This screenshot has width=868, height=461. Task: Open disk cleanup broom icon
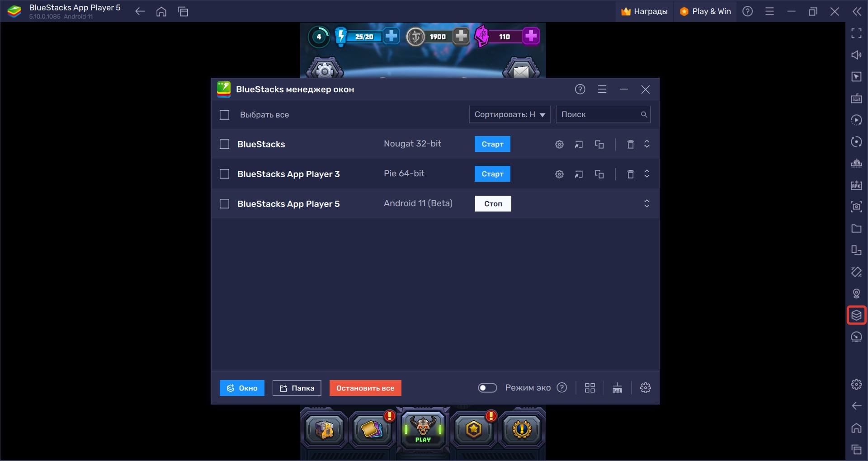click(617, 388)
